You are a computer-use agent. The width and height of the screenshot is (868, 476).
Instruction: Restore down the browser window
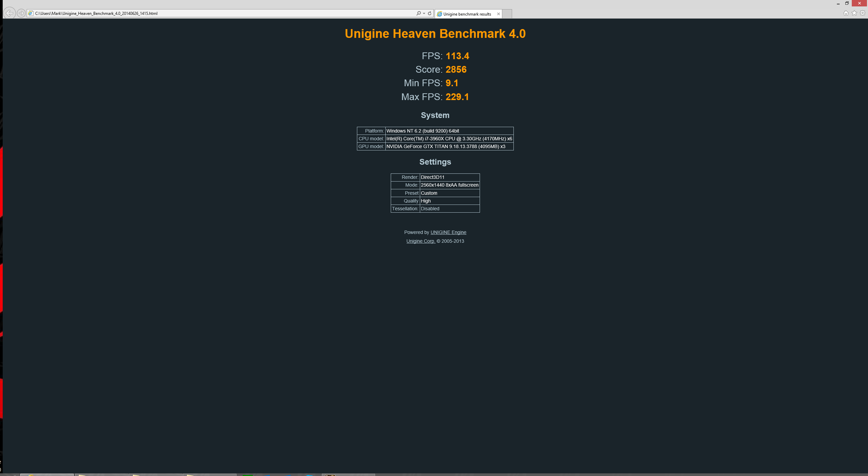(847, 3)
